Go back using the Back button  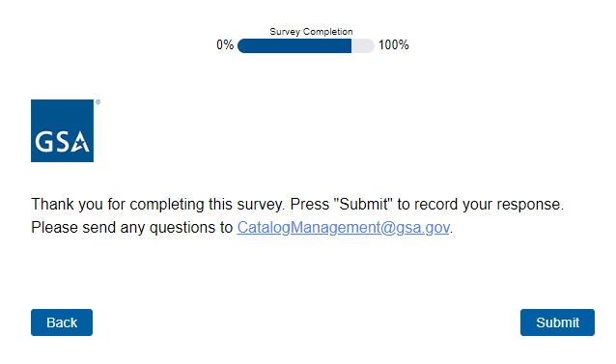(62, 322)
